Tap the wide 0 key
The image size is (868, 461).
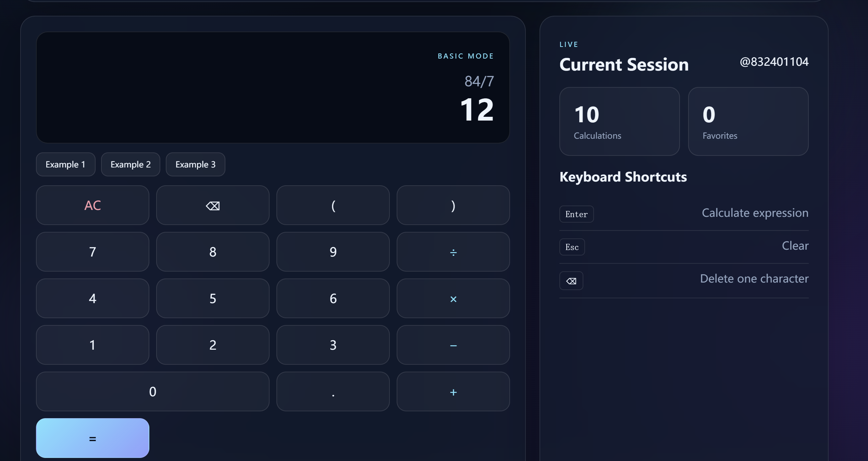(152, 391)
